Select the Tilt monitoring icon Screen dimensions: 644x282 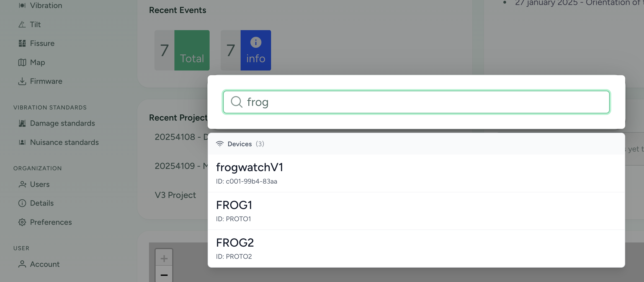coord(22,24)
